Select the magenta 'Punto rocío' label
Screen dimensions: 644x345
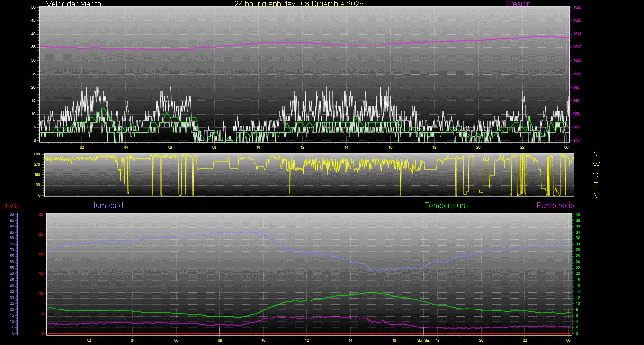(x=555, y=206)
